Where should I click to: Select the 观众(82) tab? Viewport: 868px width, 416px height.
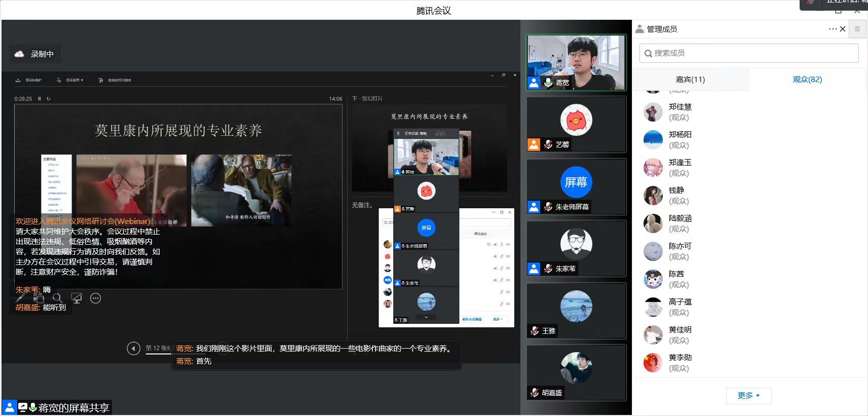pyautogui.click(x=807, y=80)
